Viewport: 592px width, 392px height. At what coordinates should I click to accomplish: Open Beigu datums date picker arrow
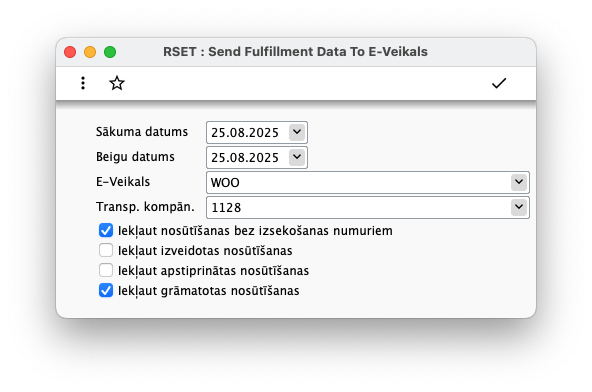[x=297, y=157]
